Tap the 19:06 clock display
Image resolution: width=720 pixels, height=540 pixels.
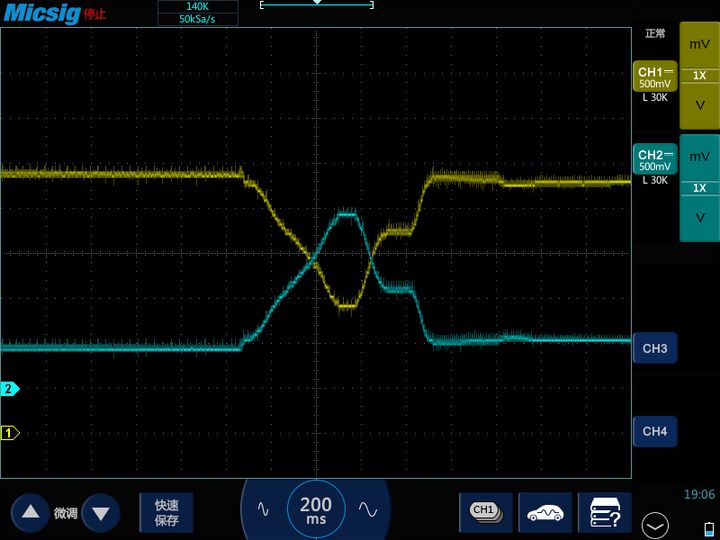point(699,495)
